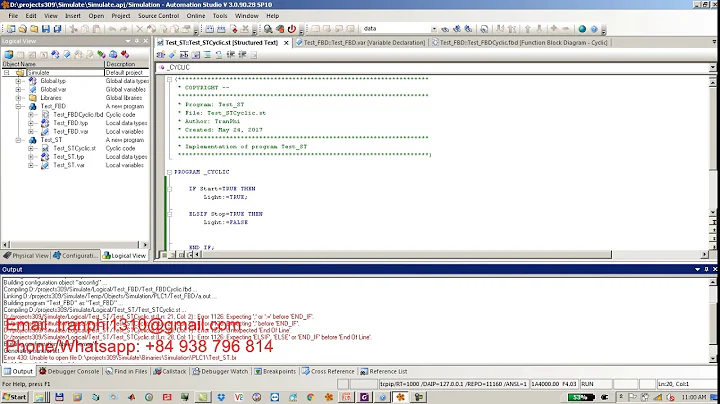Switch to Test_FBDCyclic.fbd Function Block Diagram tab
Image resolution: width=720 pixels, height=404 pixels.
click(x=519, y=42)
